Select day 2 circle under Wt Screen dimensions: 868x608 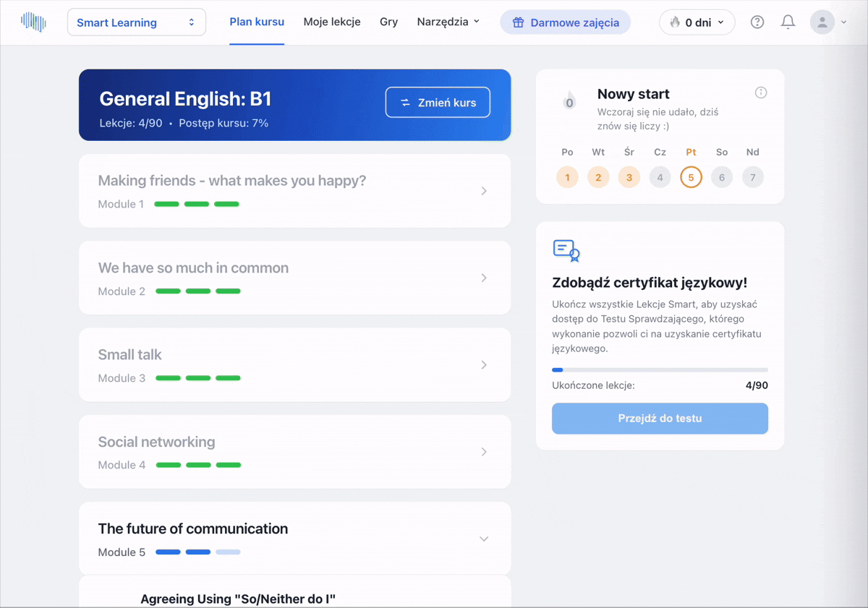tap(598, 177)
